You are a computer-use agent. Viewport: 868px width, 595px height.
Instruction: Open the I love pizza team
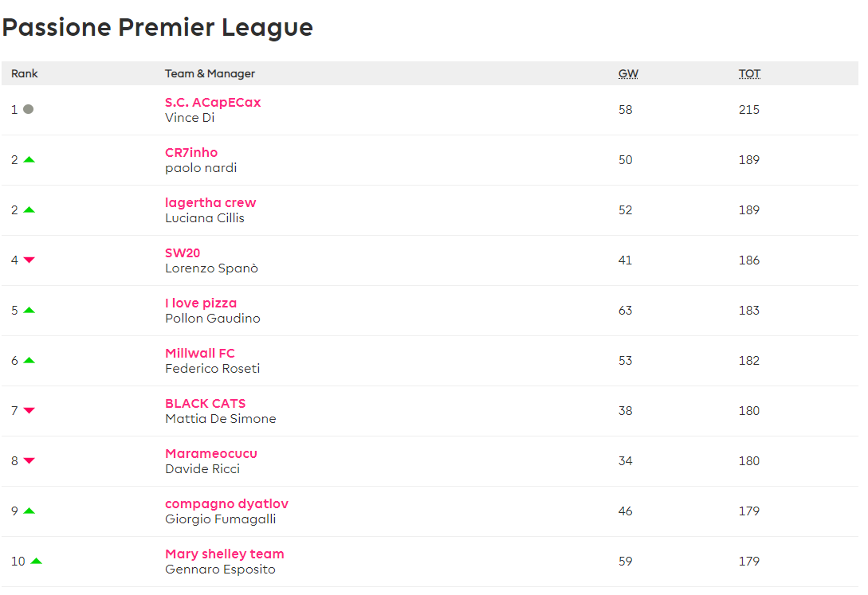pyautogui.click(x=201, y=303)
